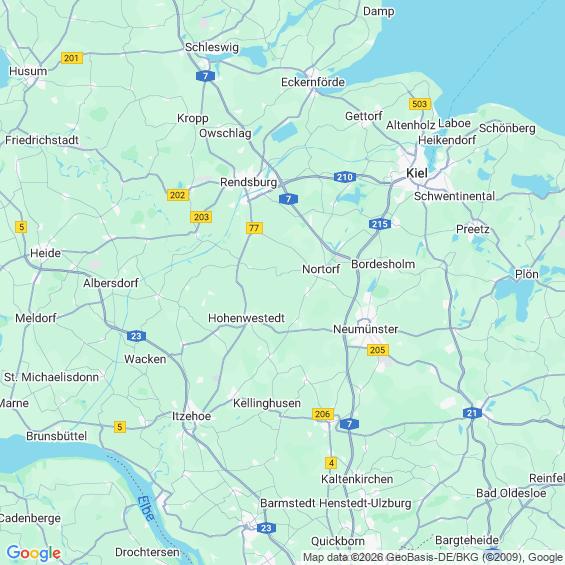Click the Google logo
Screen dimensions: 565x565
(34, 553)
